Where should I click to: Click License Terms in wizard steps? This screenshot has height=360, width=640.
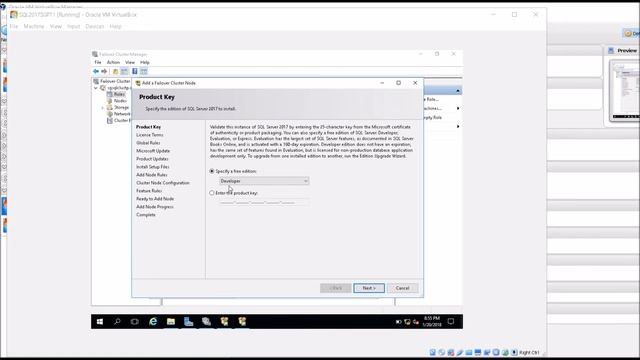tap(150, 135)
